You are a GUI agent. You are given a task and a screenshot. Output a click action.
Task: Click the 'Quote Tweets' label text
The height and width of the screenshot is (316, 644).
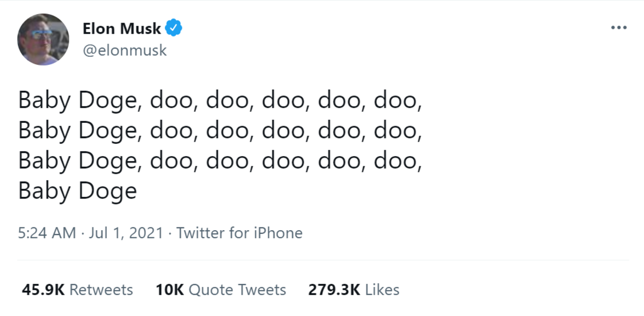(x=238, y=290)
